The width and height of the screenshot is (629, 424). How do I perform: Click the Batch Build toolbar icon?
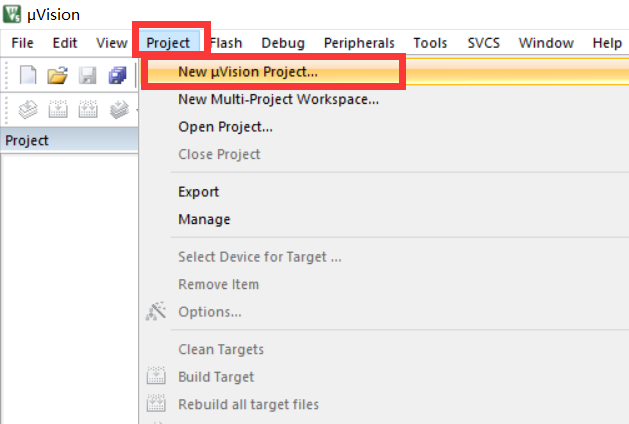119,109
